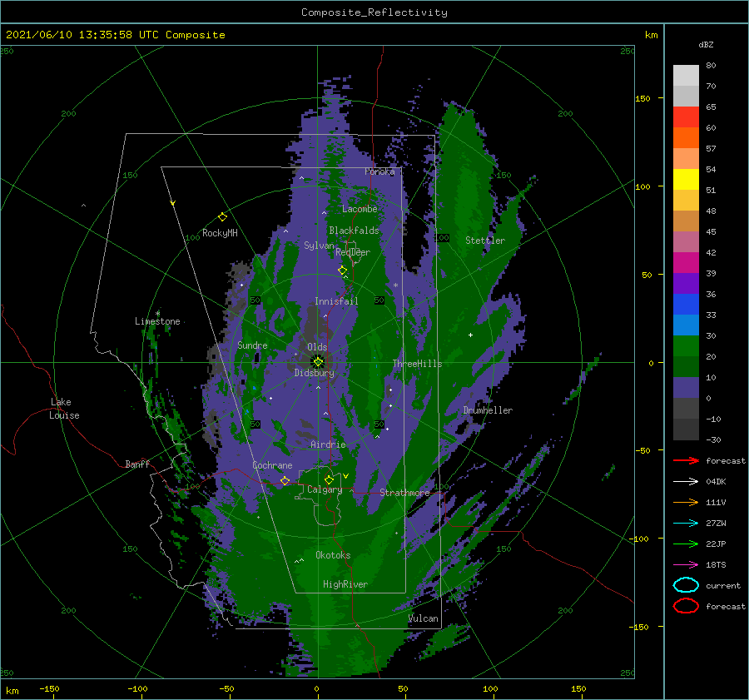Click the magenta 39 dBZ color swatch
The width and height of the screenshot is (749, 700).
coord(686,262)
